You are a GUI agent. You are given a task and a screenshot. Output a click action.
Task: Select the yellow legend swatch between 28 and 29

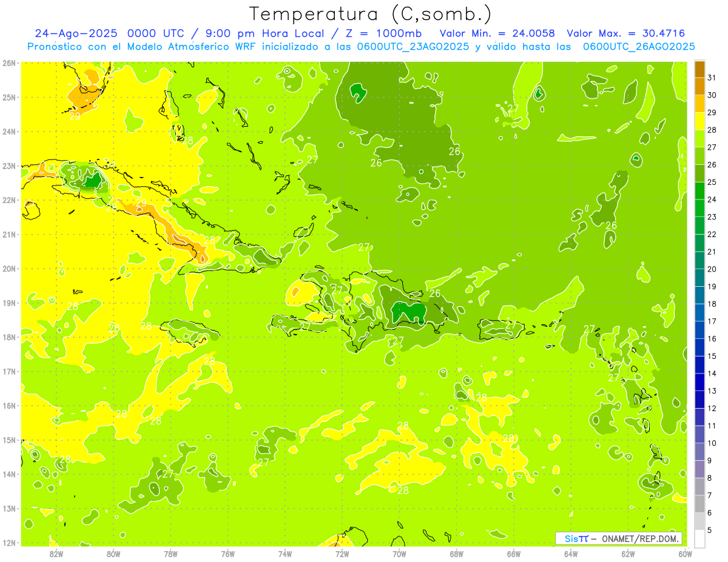[699, 121]
